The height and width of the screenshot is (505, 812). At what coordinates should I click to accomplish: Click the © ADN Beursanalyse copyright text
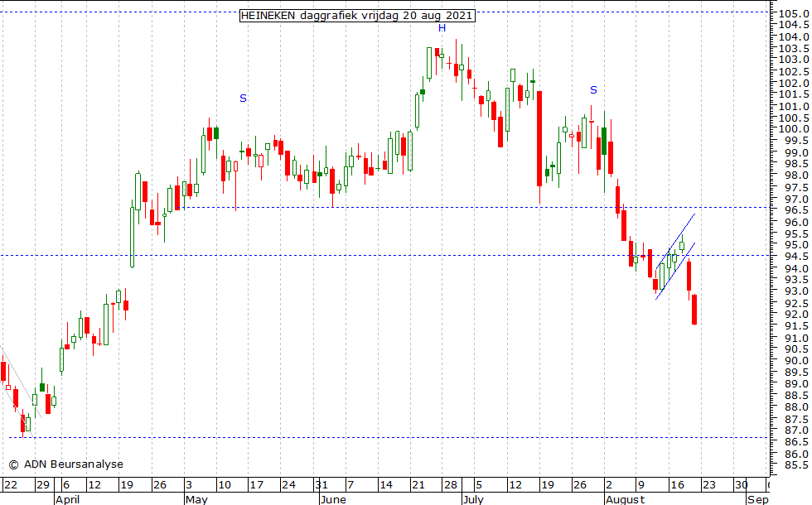[x=65, y=464]
